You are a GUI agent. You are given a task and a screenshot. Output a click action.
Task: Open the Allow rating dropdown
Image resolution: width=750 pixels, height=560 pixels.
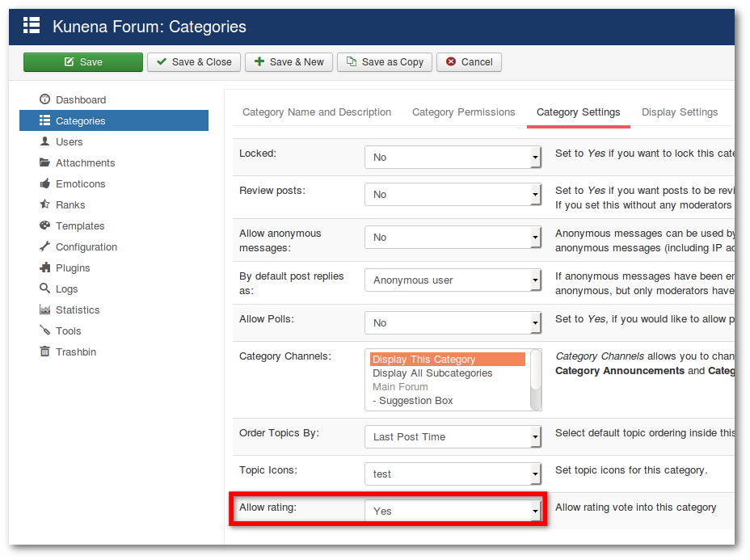click(x=453, y=511)
